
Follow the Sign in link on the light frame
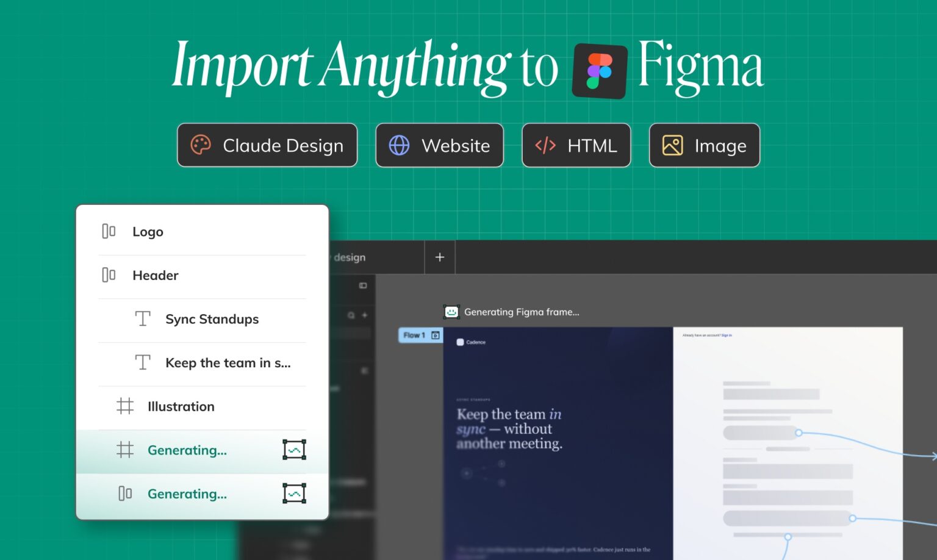(x=727, y=336)
